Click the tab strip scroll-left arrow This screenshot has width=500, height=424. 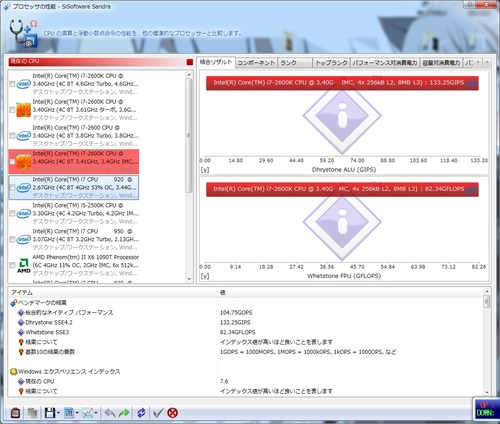(478, 62)
